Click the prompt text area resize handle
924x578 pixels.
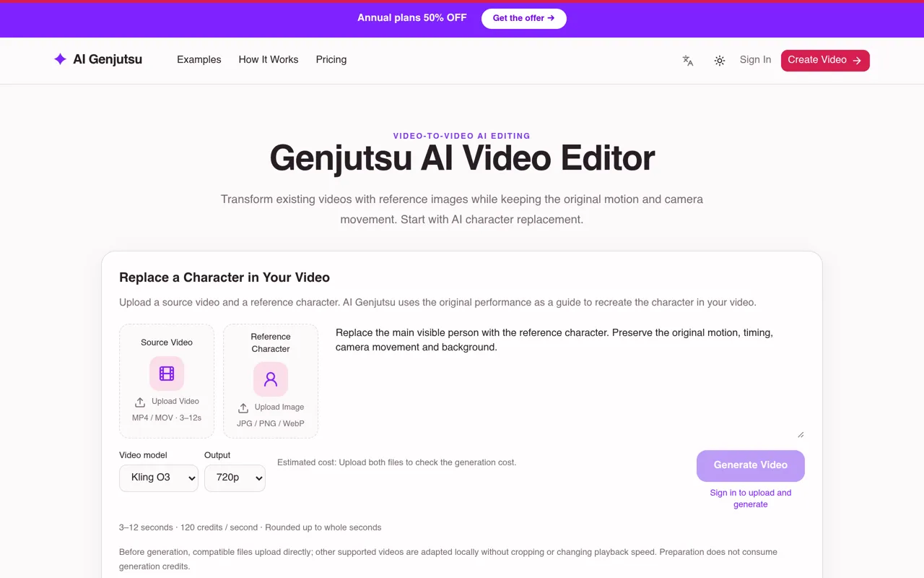[801, 433]
